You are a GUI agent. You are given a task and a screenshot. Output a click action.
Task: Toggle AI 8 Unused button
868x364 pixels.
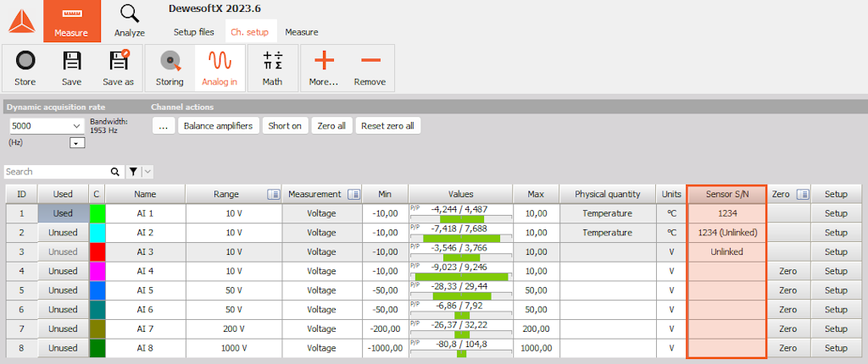pos(63,348)
